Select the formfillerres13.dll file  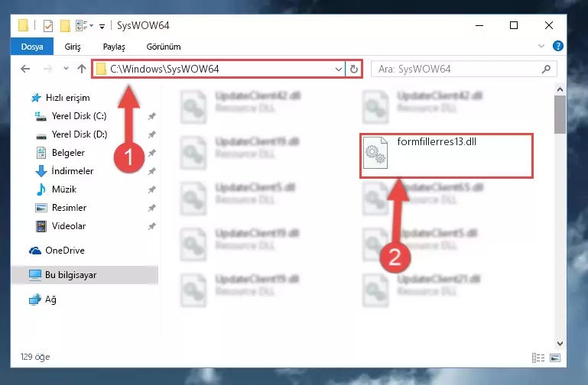(x=447, y=155)
